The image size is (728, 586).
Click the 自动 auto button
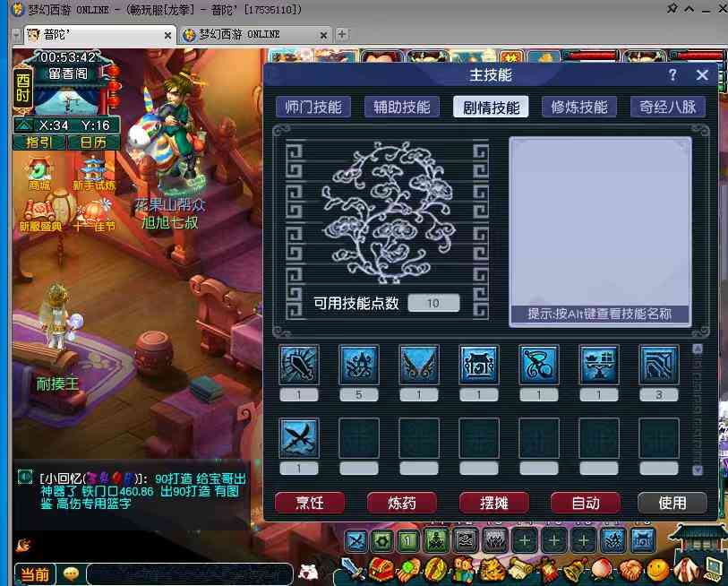click(586, 503)
